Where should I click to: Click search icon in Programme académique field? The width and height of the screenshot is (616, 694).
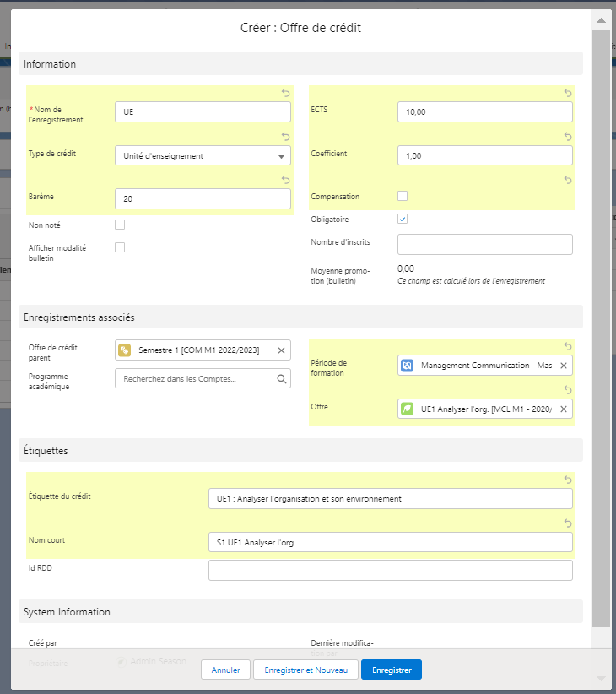282,379
